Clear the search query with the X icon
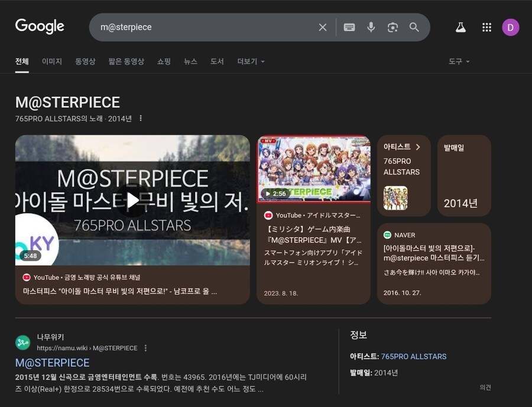Viewport: 532px width, 407px height. (323, 27)
